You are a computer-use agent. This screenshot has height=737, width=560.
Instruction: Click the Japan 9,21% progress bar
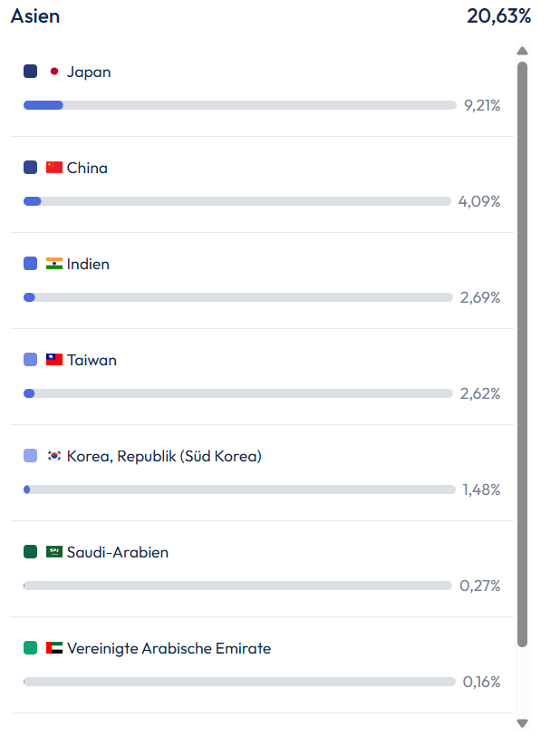pos(240,105)
